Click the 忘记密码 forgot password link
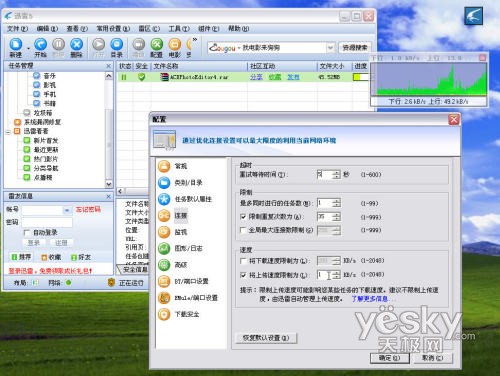 88,209
